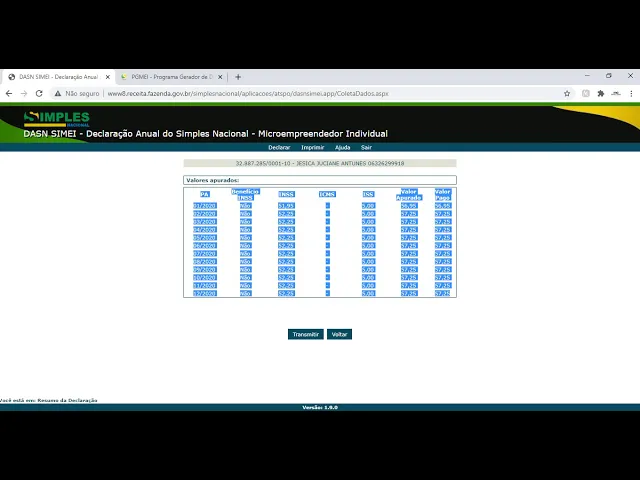
Task: Click Sair to log out
Action: click(x=366, y=147)
